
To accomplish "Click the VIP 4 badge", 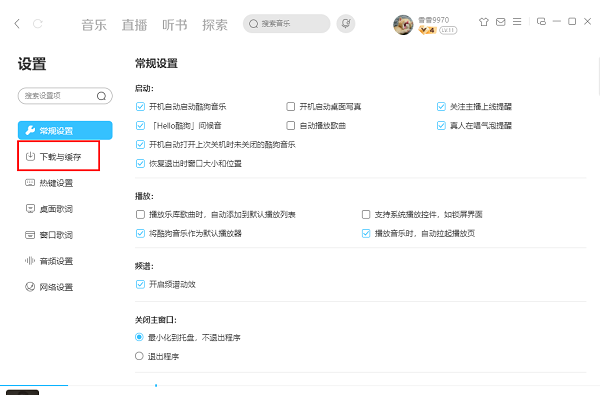I will [427, 30].
